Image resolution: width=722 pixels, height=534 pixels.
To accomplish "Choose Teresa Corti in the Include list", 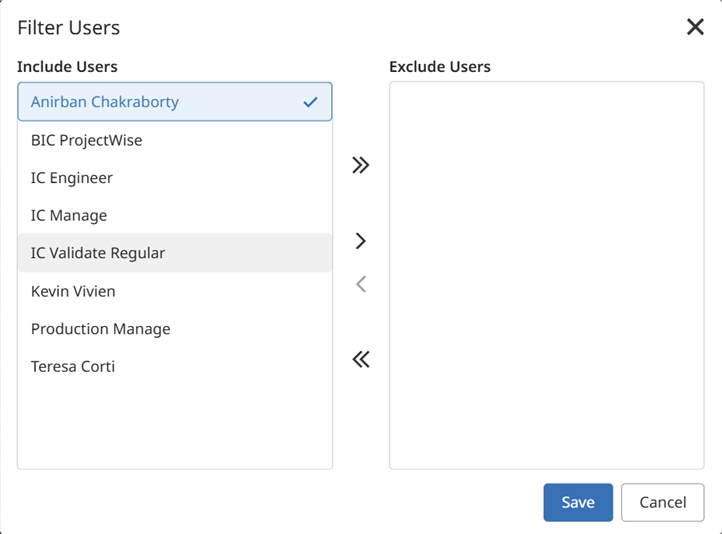I will pos(73,366).
